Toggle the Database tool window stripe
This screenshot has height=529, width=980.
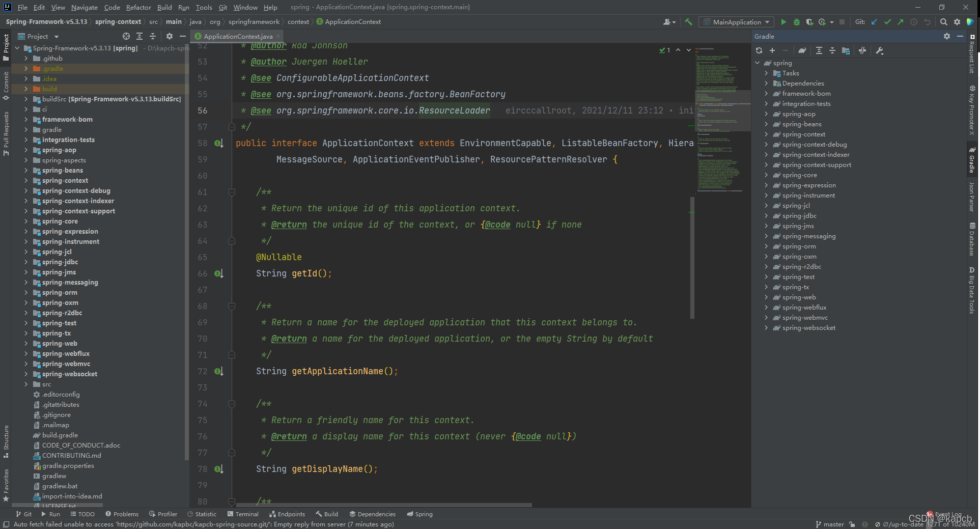pyautogui.click(x=972, y=239)
